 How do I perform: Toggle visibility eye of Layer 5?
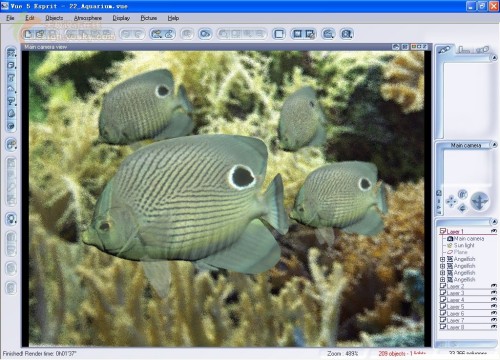point(493,306)
